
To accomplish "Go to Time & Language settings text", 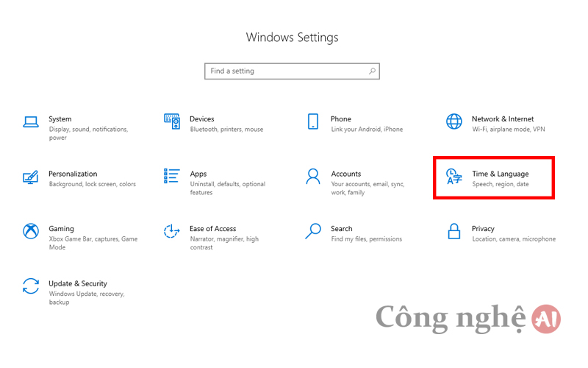I will [x=501, y=174].
